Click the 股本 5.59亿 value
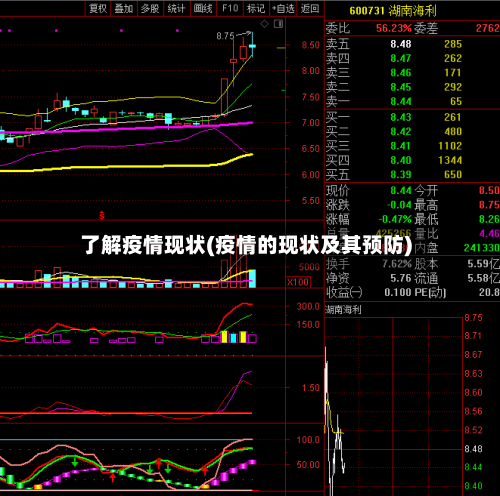500x496 pixels. tap(484, 264)
